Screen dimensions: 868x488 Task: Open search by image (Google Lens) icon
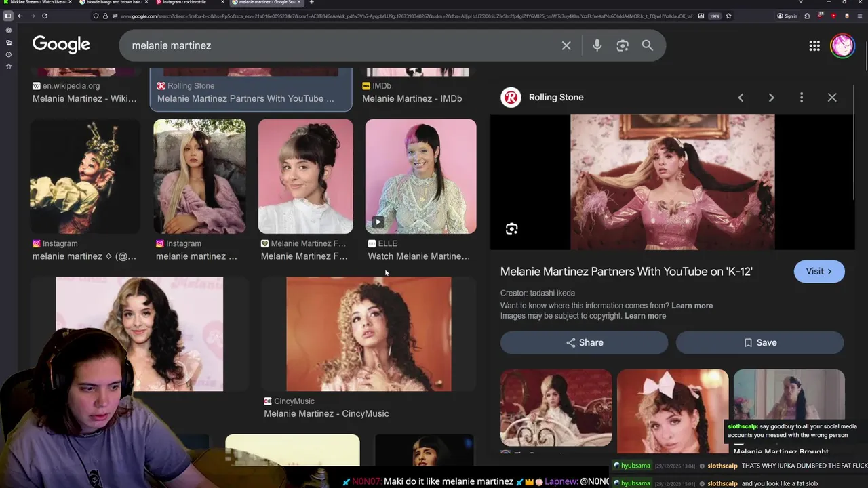coord(623,45)
